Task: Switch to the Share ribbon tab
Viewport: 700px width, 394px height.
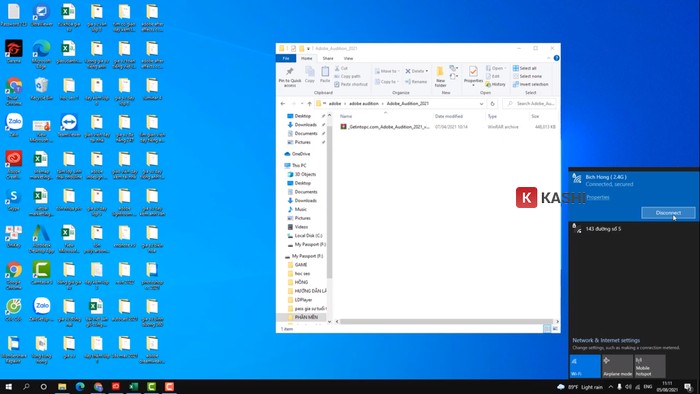Action: point(328,58)
